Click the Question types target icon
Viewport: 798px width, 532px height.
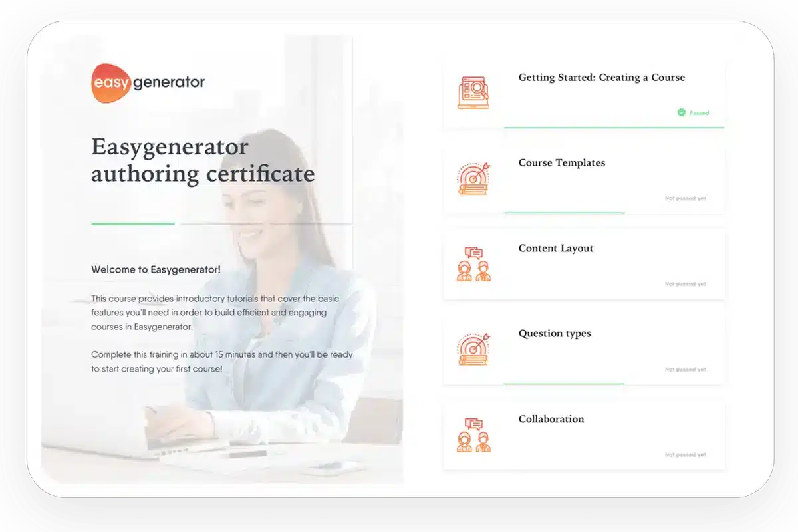pyautogui.click(x=473, y=349)
